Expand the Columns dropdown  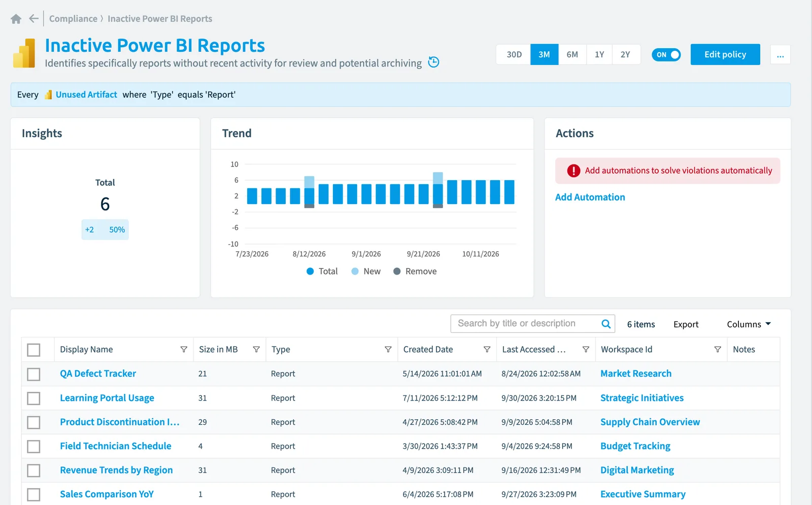click(749, 324)
